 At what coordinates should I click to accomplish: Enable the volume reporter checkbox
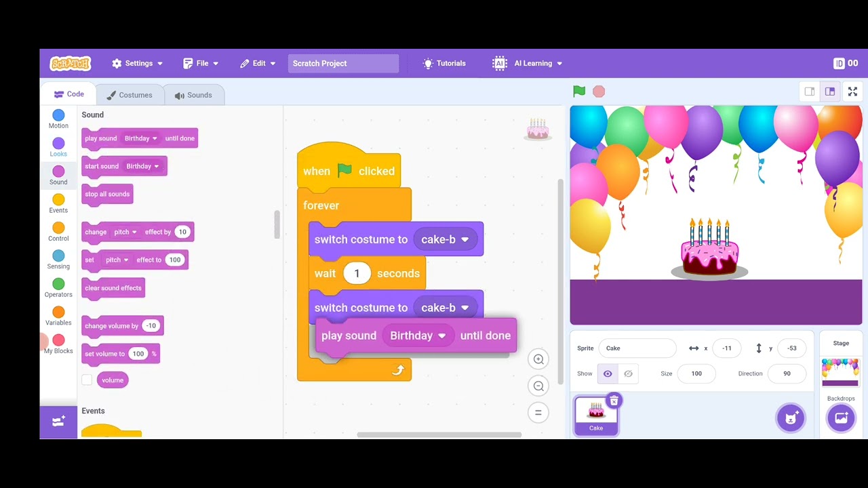click(87, 380)
